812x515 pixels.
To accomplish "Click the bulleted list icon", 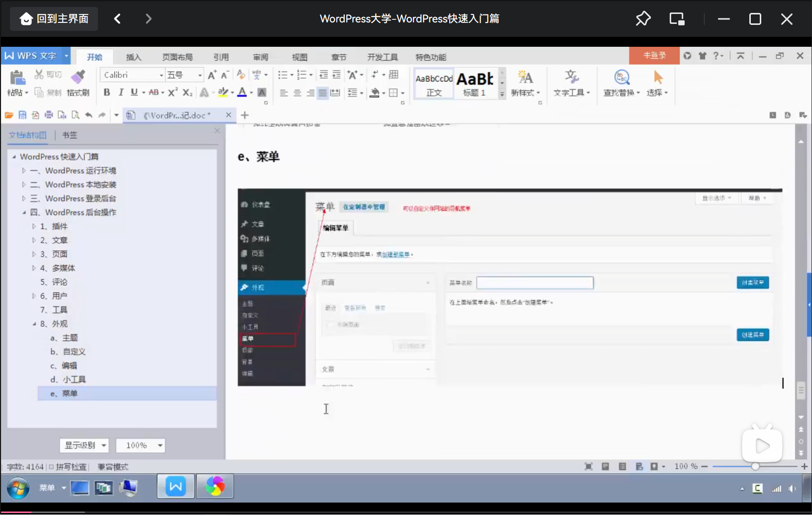I will (x=283, y=75).
